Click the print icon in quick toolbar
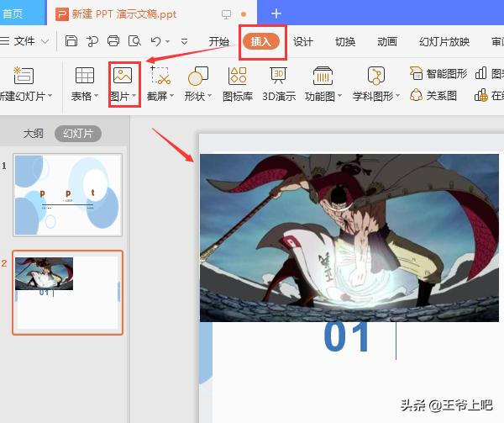The image size is (504, 423). (x=113, y=40)
